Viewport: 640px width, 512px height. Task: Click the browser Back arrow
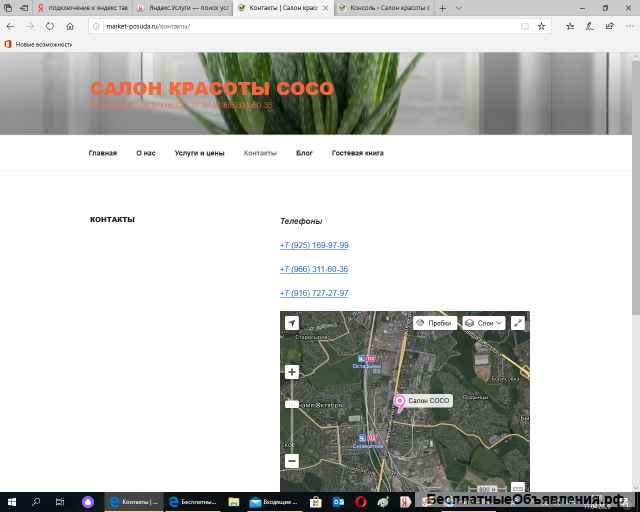10,26
